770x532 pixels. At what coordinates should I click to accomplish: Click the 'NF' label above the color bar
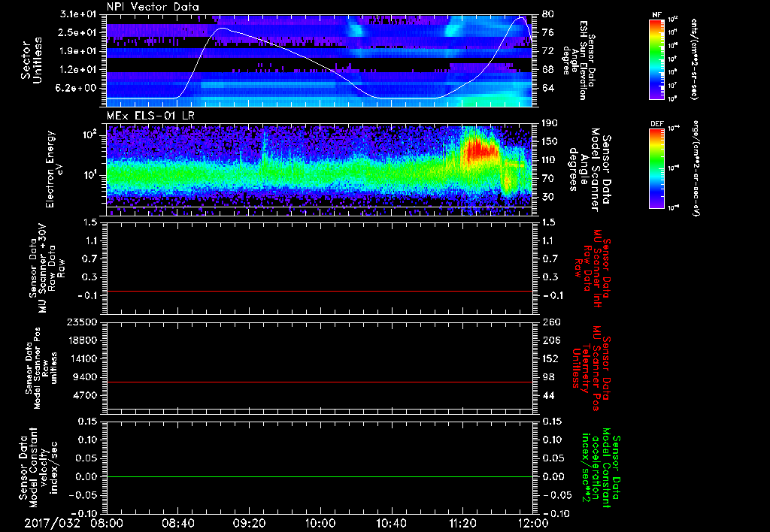(x=657, y=15)
